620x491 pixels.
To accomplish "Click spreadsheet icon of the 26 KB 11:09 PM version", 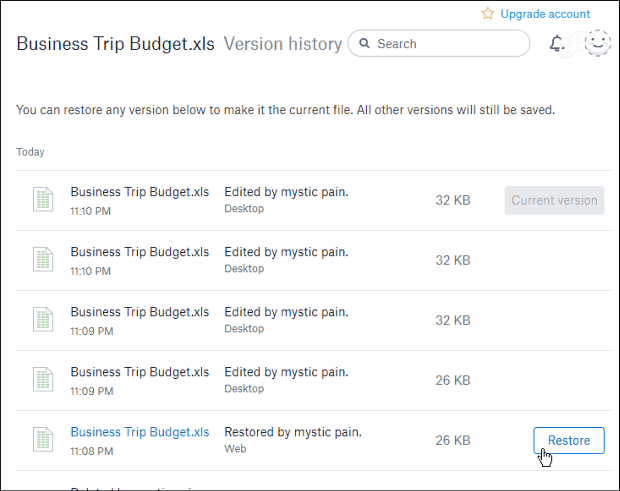I will point(43,380).
